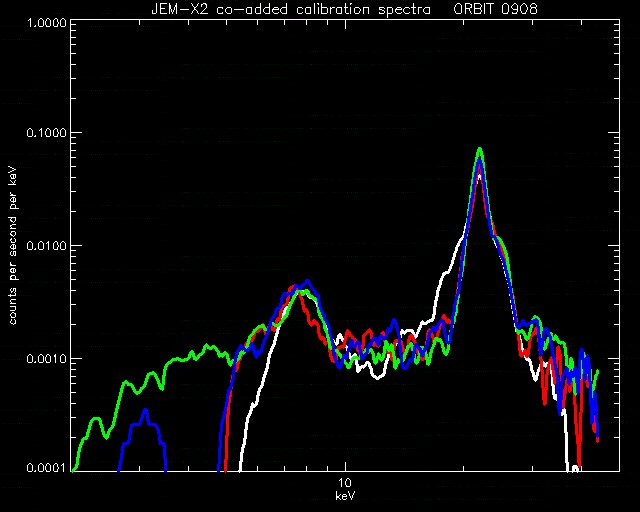Click the blue curve's secondary peak near 8 keV
The width and height of the screenshot is (640, 512).
click(308, 281)
